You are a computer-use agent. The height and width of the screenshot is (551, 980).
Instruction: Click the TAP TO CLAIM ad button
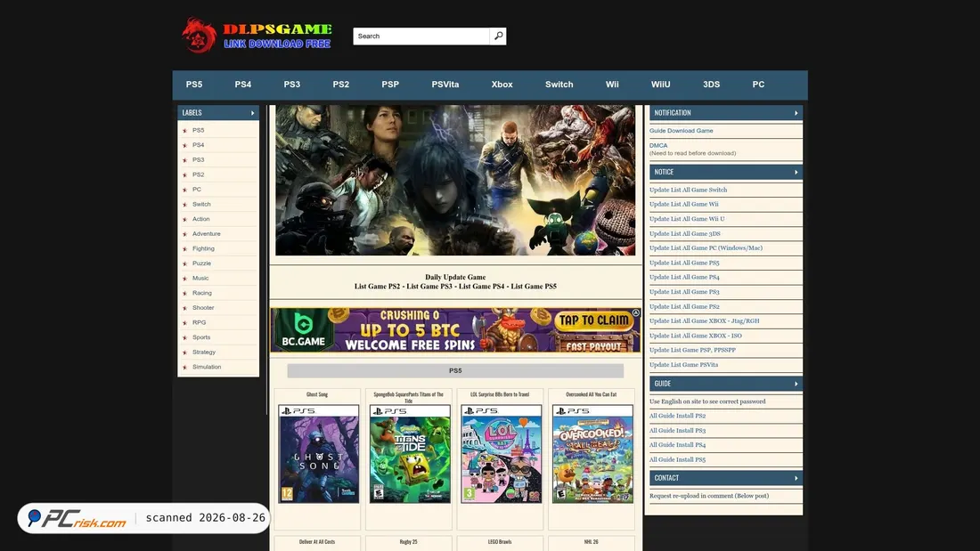(593, 320)
